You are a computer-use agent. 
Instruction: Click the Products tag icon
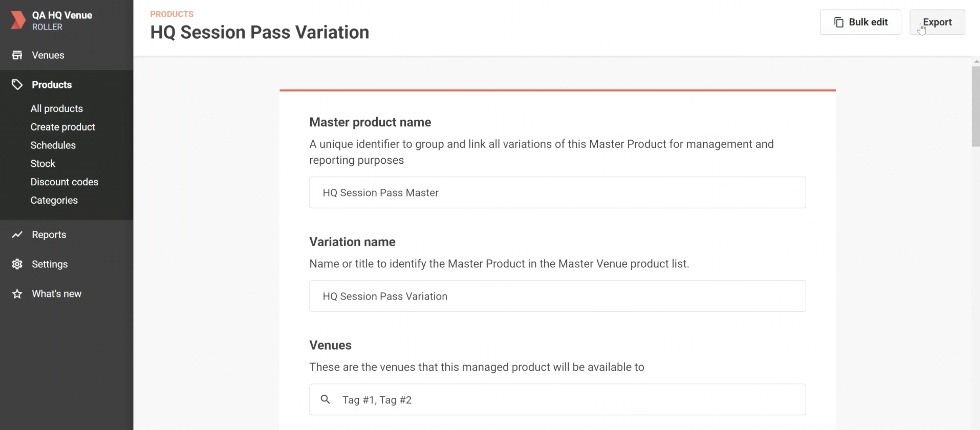point(17,85)
